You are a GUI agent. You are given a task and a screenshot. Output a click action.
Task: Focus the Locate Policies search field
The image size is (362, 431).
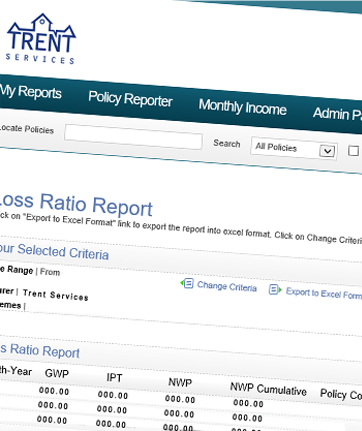tap(133, 137)
